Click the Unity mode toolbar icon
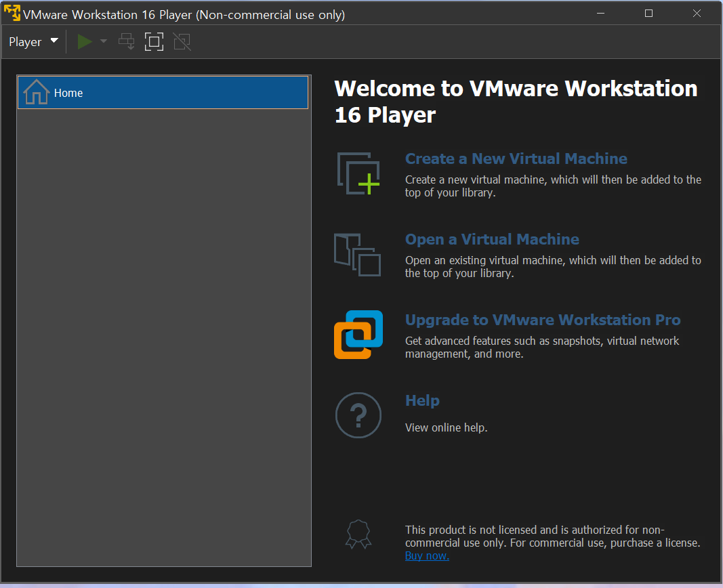The width and height of the screenshot is (723, 588). pyautogui.click(x=182, y=41)
